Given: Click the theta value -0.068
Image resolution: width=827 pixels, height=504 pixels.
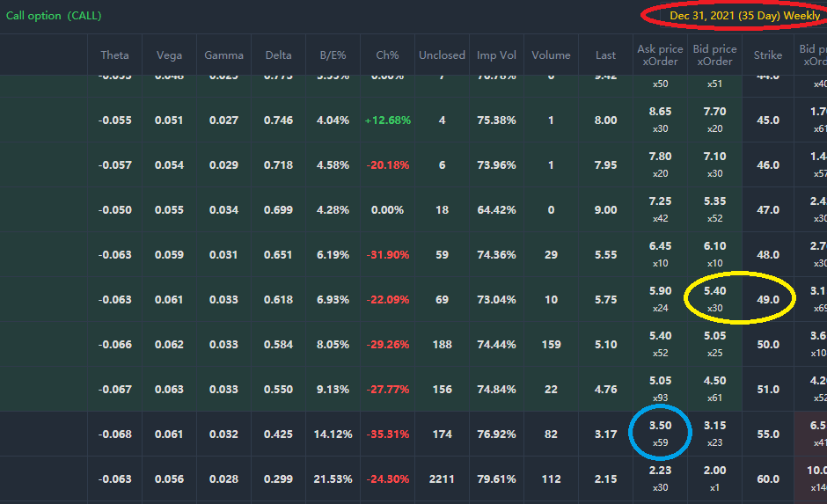Looking at the screenshot, I should [114, 434].
